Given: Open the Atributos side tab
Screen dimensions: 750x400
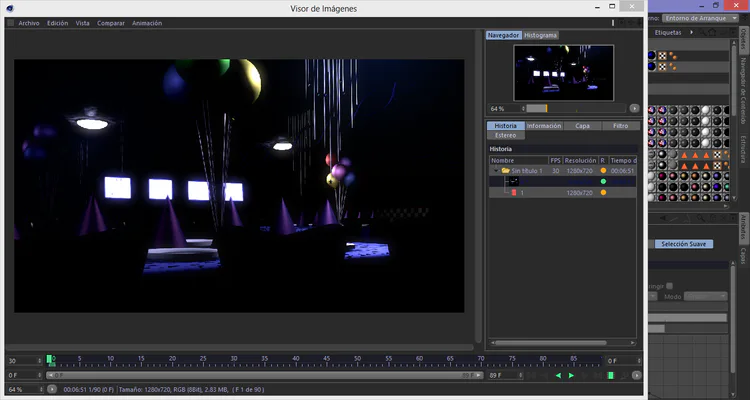Looking at the screenshot, I should pos(743,226).
